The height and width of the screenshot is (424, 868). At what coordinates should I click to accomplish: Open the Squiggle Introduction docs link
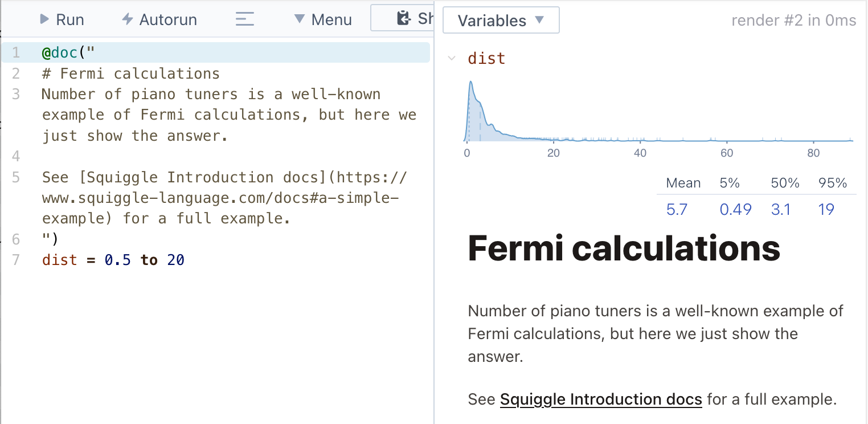(600, 399)
